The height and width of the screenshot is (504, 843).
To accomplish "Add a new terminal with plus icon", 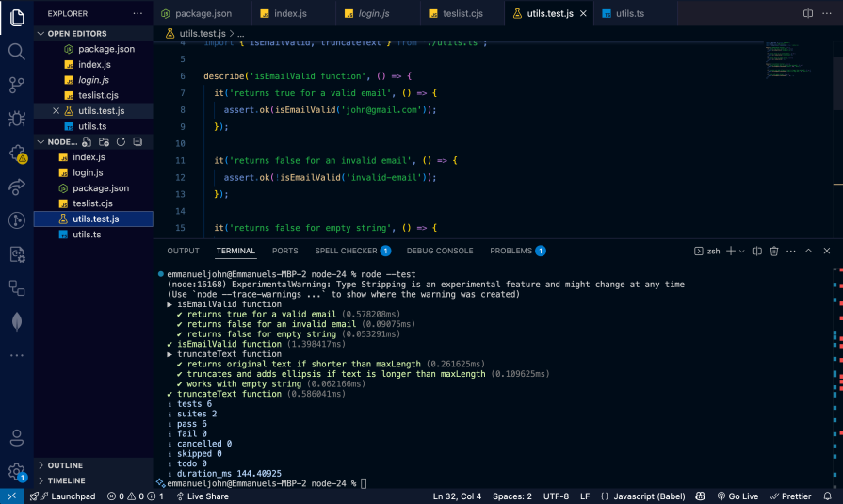I will tap(730, 251).
